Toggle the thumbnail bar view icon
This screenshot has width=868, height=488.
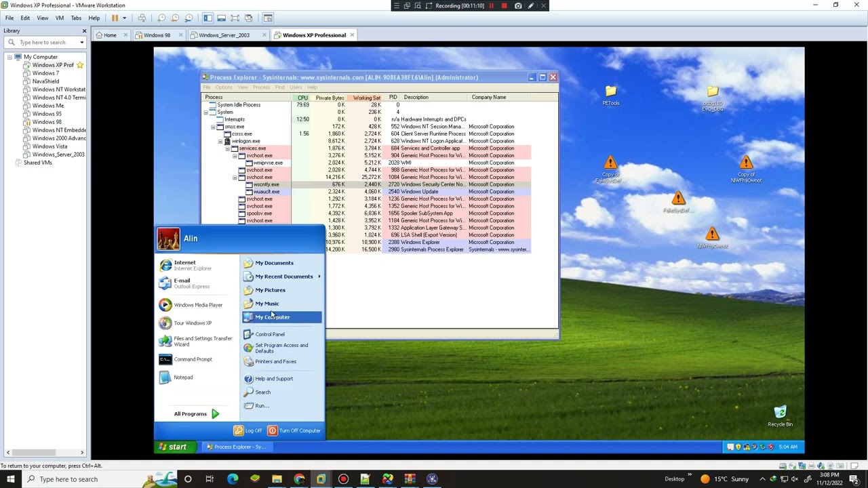coord(221,18)
